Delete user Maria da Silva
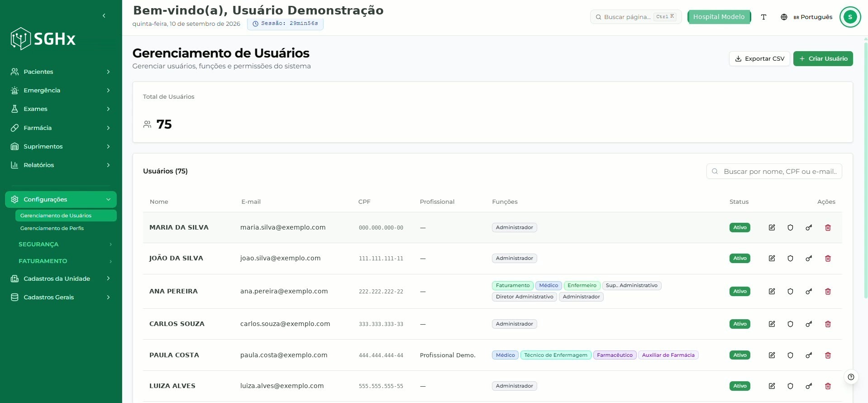 point(828,227)
